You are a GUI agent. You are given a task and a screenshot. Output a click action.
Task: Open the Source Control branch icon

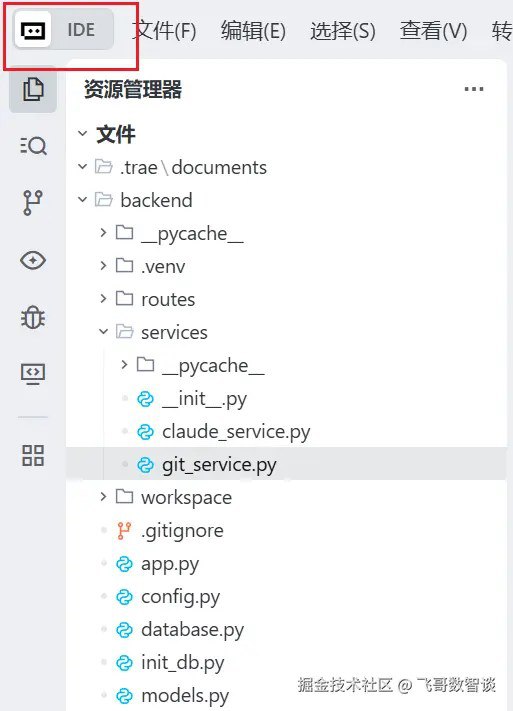33,203
